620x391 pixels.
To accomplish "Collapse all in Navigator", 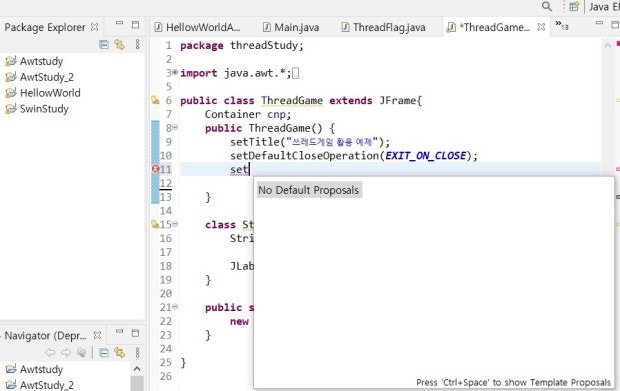I will point(104,352).
